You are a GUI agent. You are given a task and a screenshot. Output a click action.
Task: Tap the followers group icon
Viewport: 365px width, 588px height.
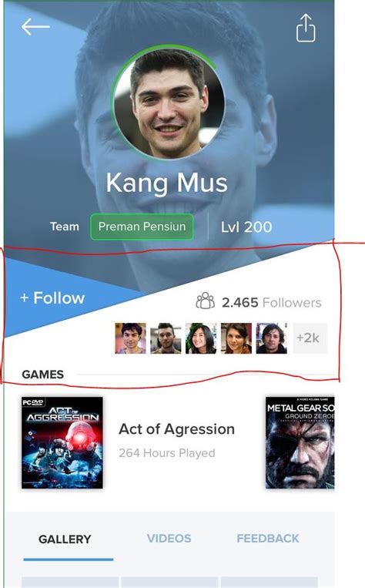[206, 301]
